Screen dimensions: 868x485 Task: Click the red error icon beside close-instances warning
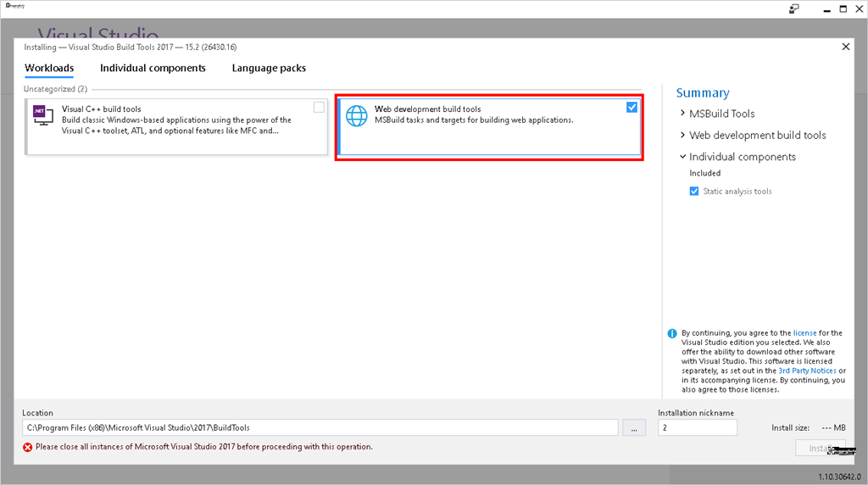(28, 448)
